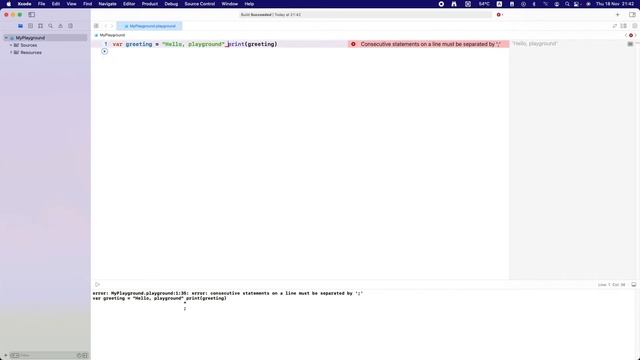Select MyPlayground in project navigator

click(45, 38)
